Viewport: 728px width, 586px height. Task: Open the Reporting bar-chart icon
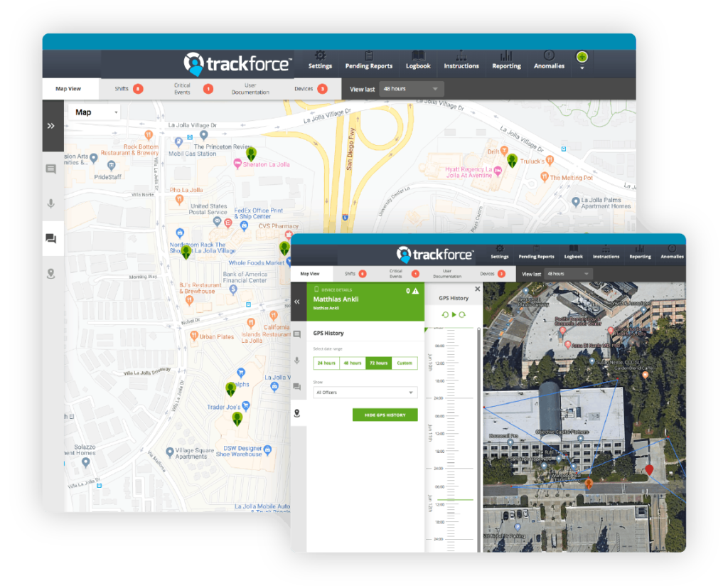point(506,57)
